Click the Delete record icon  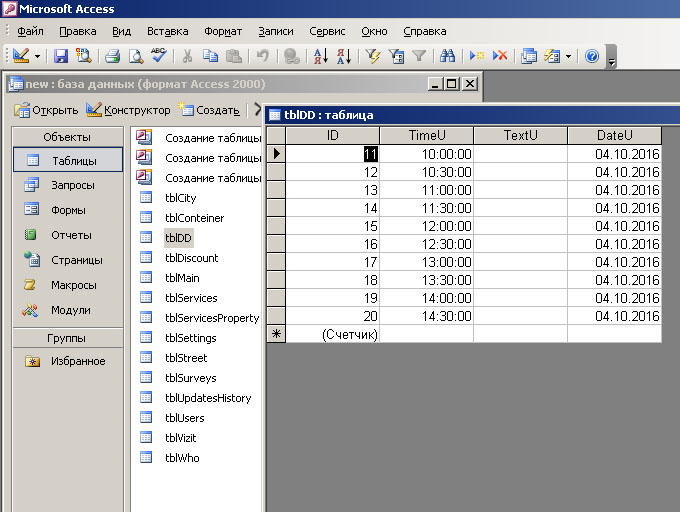tap(500, 57)
